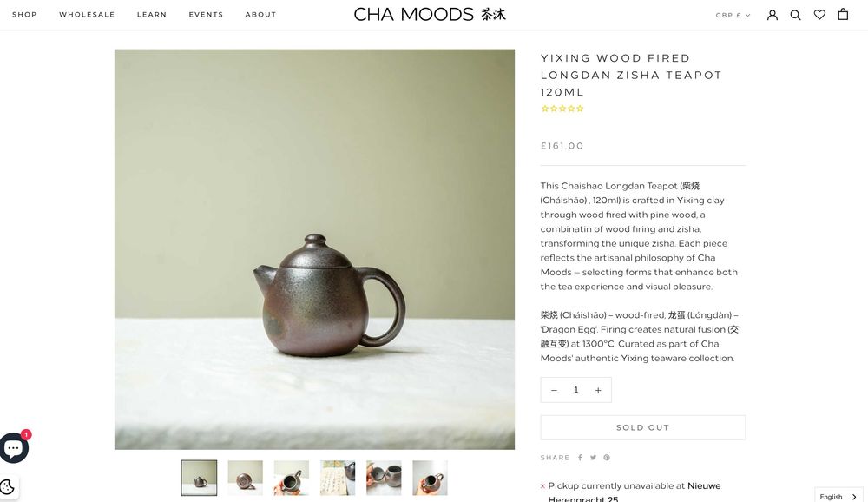Click the Sold Out button

pos(642,428)
